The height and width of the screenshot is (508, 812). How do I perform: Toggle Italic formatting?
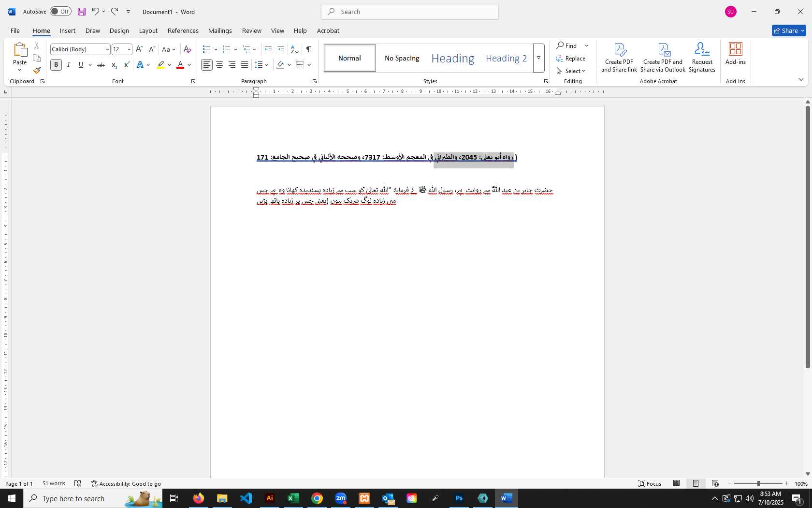[69, 65]
